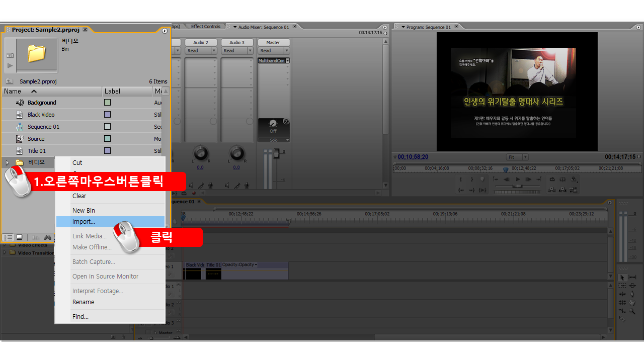Toggle Safe Margins in Program monitor
This screenshot has width=644, height=362.
(562, 179)
